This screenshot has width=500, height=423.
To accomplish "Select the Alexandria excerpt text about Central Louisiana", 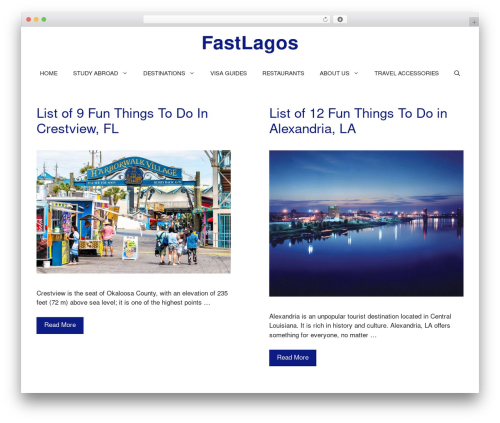I will (360, 326).
